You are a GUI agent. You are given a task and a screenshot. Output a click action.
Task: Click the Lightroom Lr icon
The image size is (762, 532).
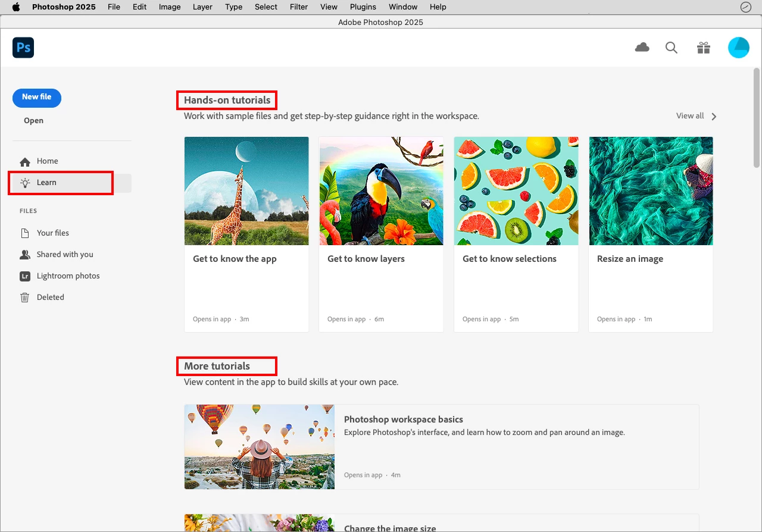tap(25, 276)
